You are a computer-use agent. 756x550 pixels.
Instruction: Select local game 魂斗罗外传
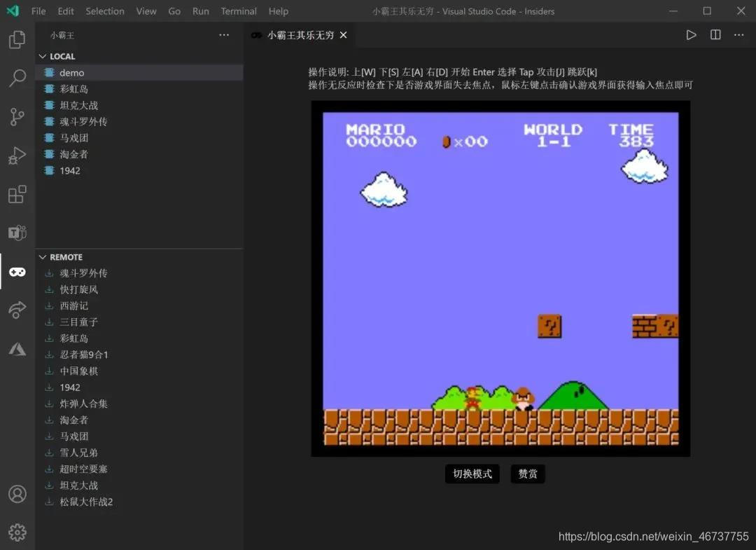pos(139,122)
